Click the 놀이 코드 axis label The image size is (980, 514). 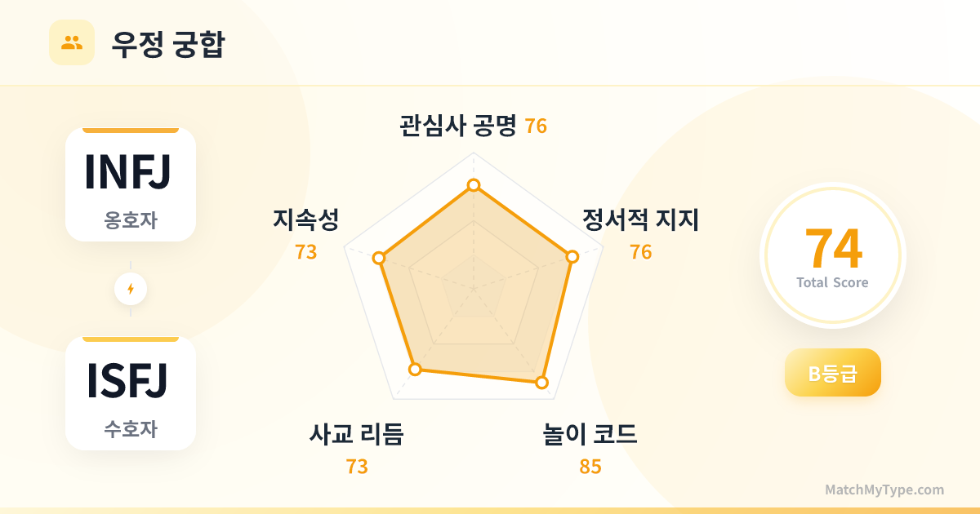590,435
